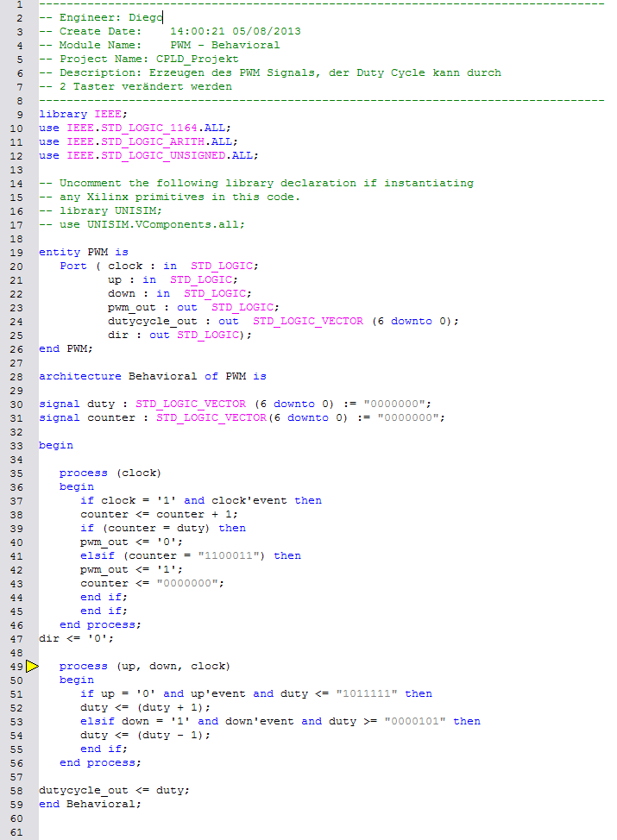The image size is (617, 840).
Task: Click the 'end PWM;' line
Action: (66, 348)
